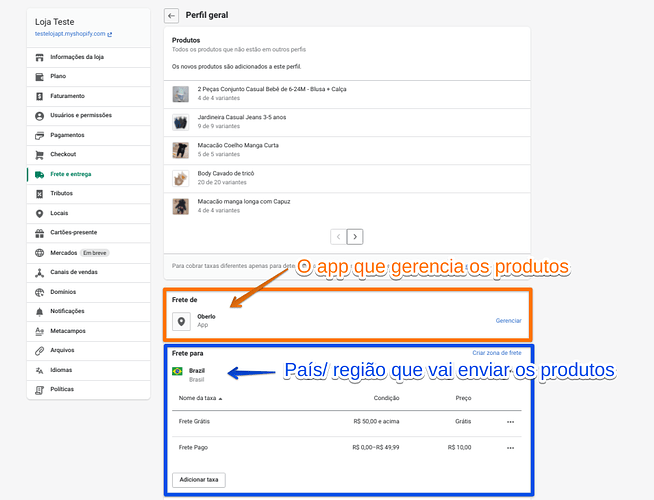This screenshot has height=500, width=654.
Task: Click the Checkout cart icon
Action: [40, 155]
